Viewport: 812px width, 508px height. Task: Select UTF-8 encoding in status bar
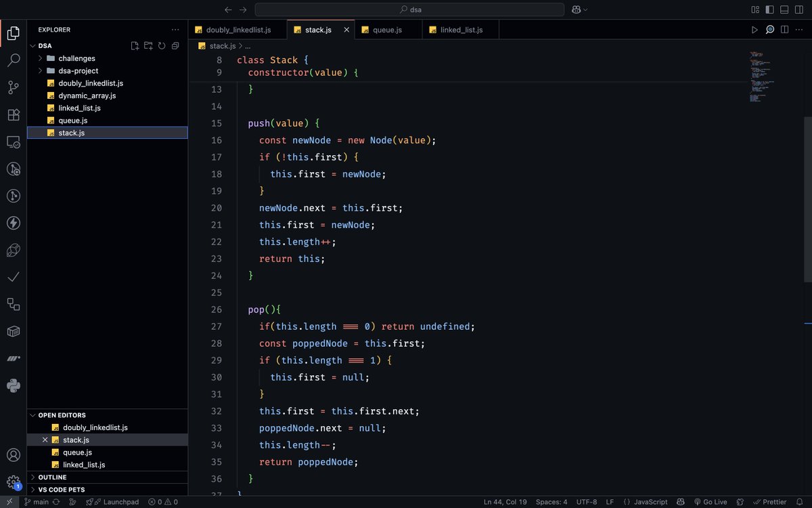587,502
